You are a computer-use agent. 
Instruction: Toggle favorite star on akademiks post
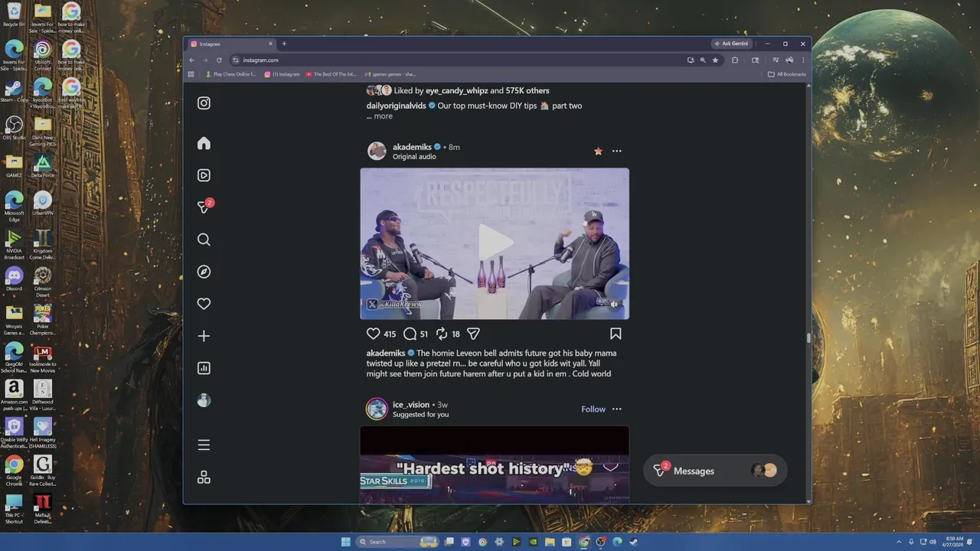pos(598,152)
